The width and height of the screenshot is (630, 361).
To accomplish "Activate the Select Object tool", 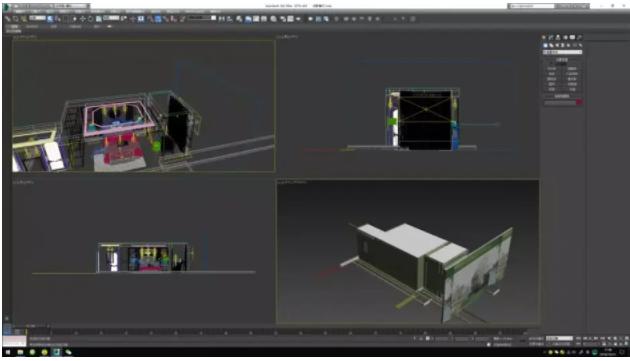I will pos(50,19).
